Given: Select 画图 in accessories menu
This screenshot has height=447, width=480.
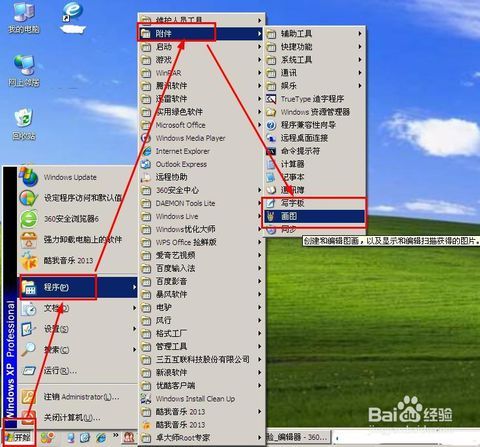Looking at the screenshot, I should (314, 216).
